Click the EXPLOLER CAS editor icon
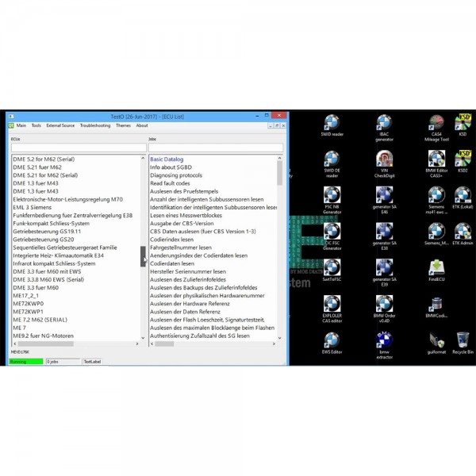Screen dimensions: 476x476 point(332,304)
